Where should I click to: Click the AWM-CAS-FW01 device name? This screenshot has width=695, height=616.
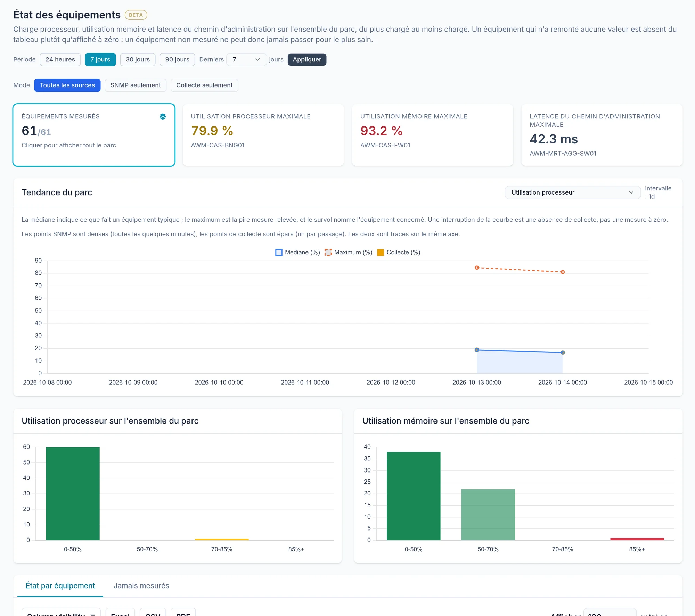click(x=385, y=145)
